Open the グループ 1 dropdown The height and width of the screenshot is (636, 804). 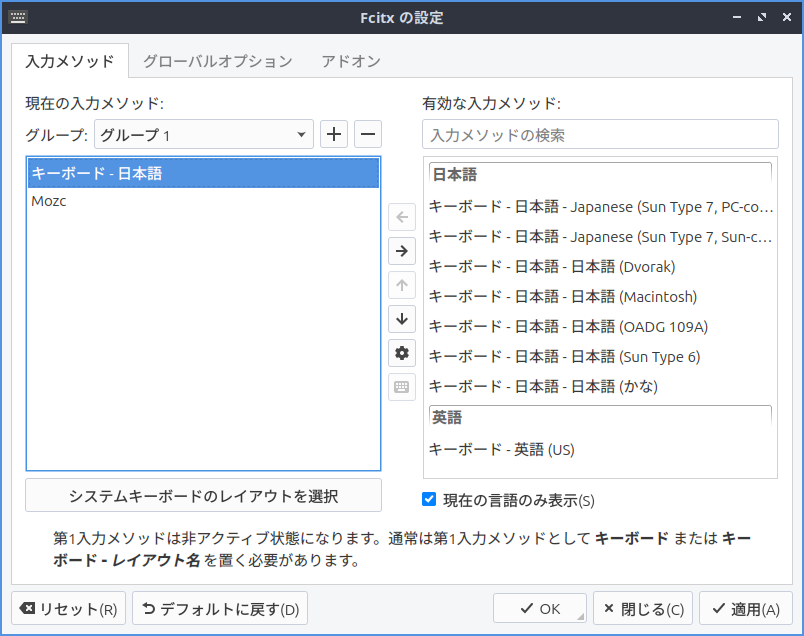click(204, 134)
